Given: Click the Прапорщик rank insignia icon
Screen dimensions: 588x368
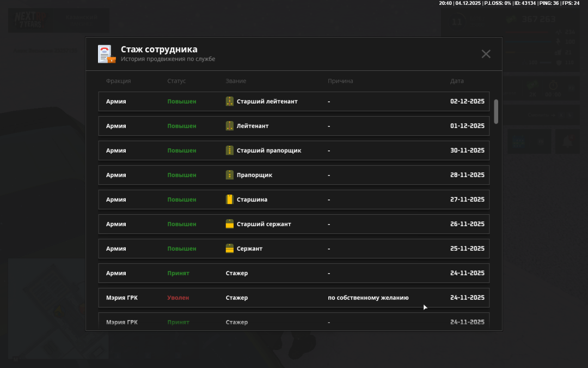Looking at the screenshot, I should click(x=230, y=175).
